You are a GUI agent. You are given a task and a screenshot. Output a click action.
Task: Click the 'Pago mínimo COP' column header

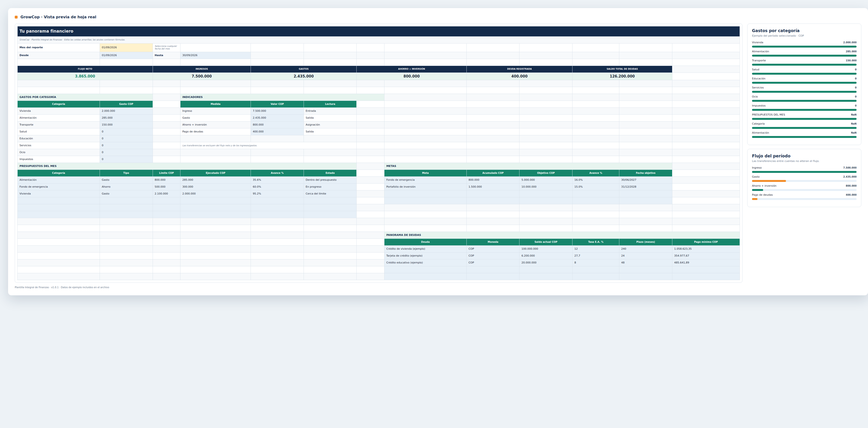tap(706, 242)
